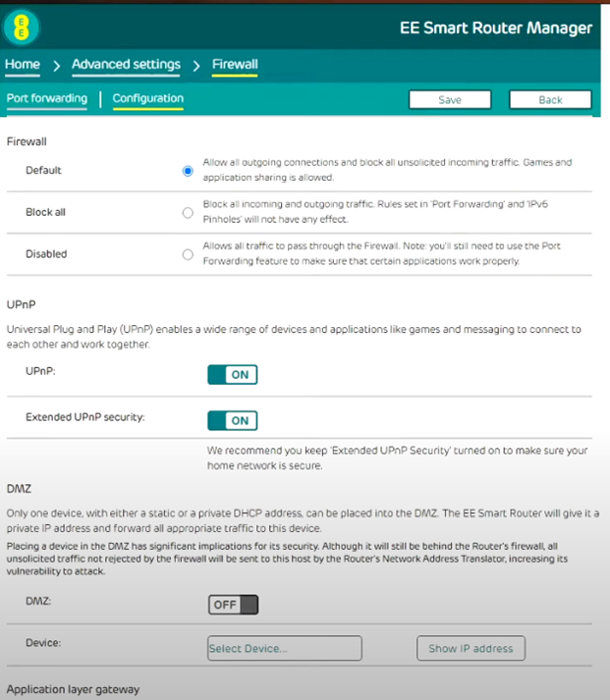Image resolution: width=610 pixels, height=700 pixels.
Task: Click the Firewall breadcrumb link
Action: (235, 64)
